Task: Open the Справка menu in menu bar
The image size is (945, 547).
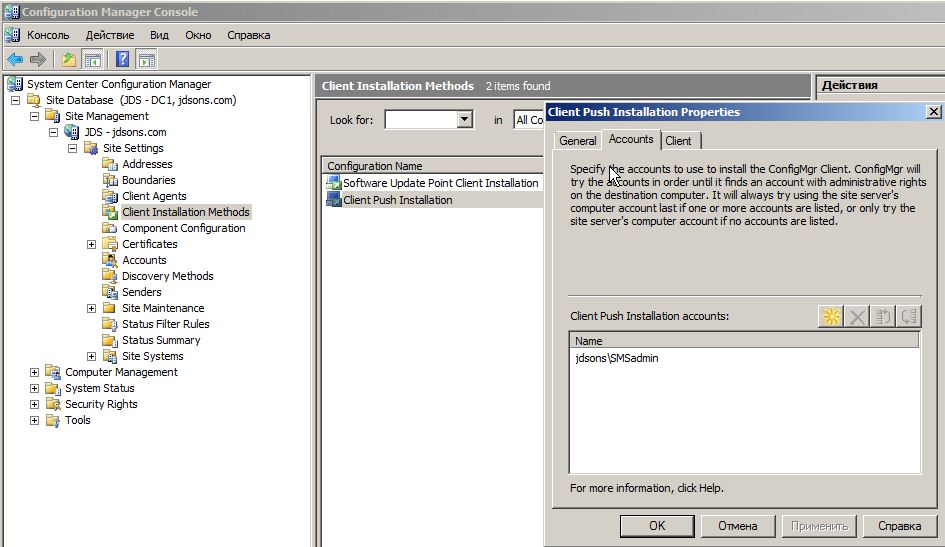Action: [x=248, y=35]
